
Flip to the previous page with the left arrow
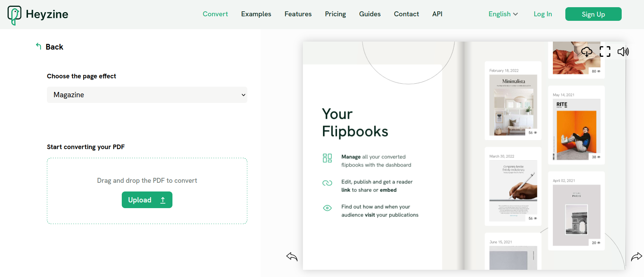[x=292, y=257]
